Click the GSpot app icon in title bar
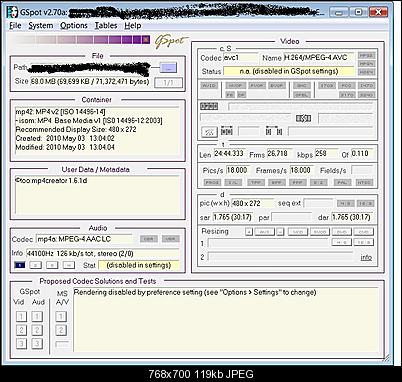402x382 pixels. coord(13,12)
